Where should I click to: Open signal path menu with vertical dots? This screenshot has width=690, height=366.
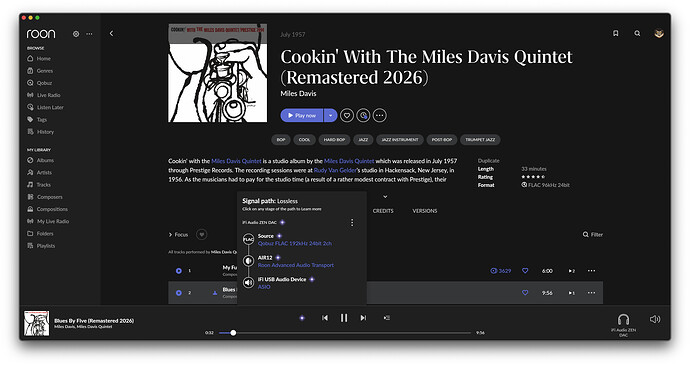pyautogui.click(x=352, y=223)
